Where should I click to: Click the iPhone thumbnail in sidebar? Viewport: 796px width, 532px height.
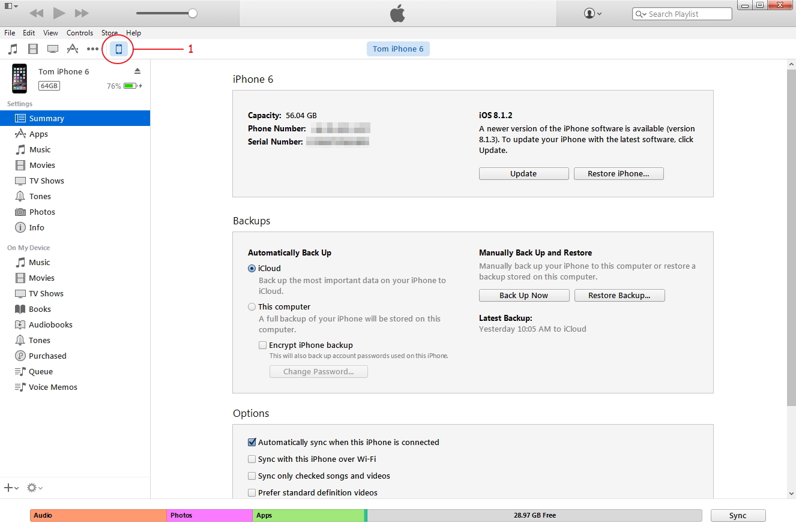tap(20, 78)
